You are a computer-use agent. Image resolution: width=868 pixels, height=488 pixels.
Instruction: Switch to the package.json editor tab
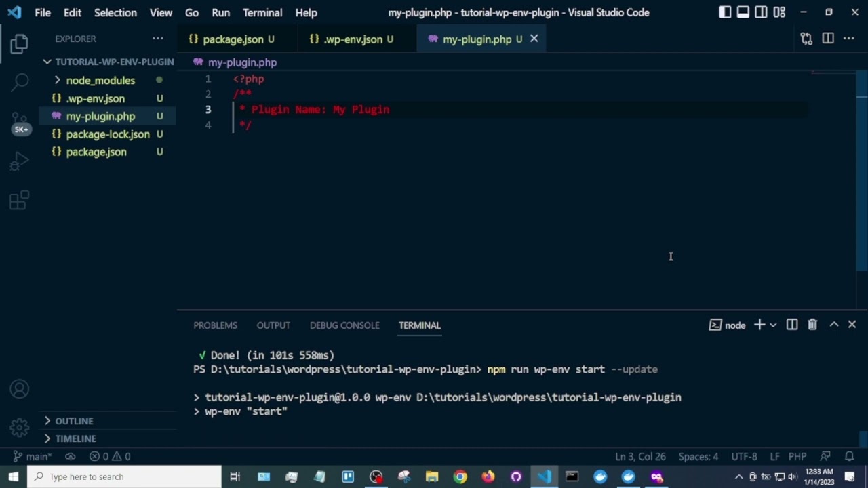click(x=237, y=39)
